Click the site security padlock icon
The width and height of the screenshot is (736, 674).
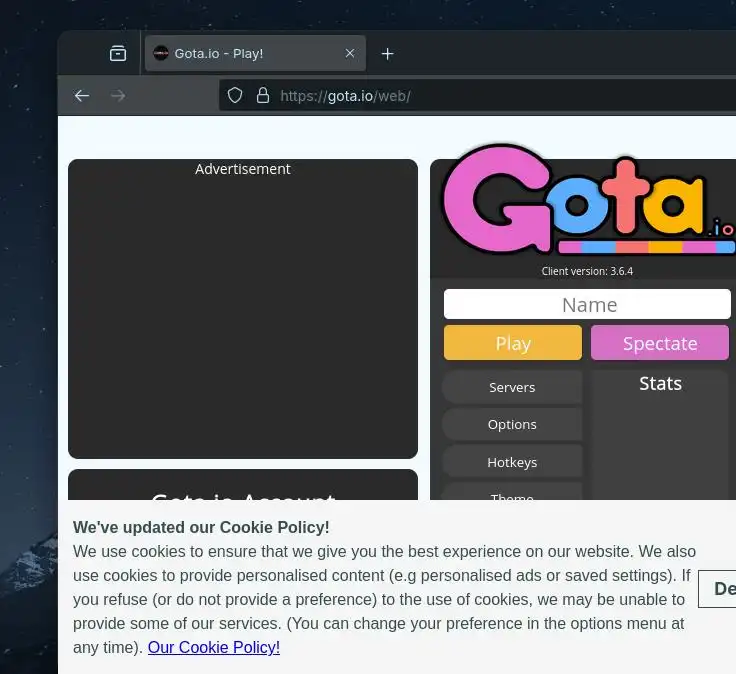[263, 95]
